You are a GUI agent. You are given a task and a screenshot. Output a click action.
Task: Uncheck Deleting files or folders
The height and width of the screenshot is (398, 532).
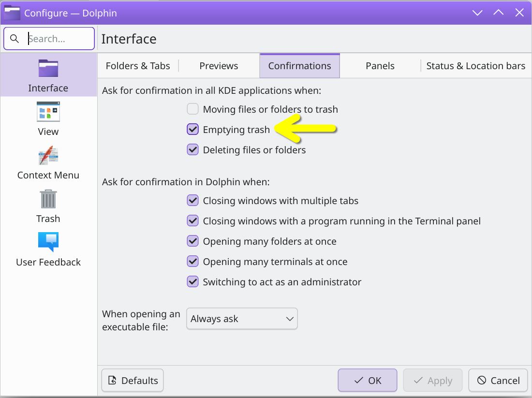[x=192, y=149]
